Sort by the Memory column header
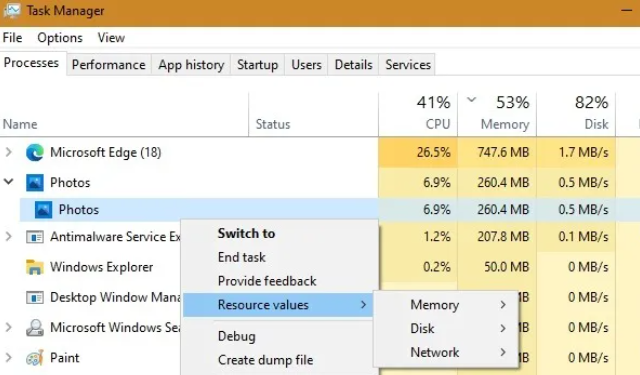 497,114
